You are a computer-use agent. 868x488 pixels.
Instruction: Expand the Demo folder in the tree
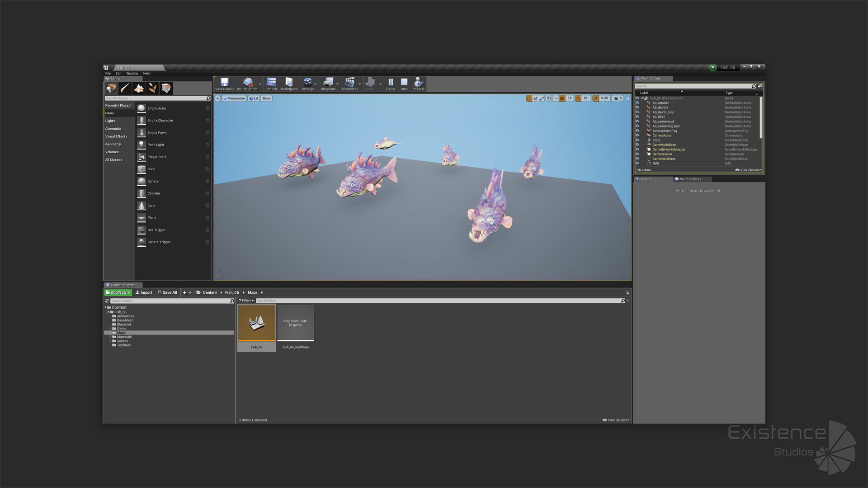tap(110, 328)
